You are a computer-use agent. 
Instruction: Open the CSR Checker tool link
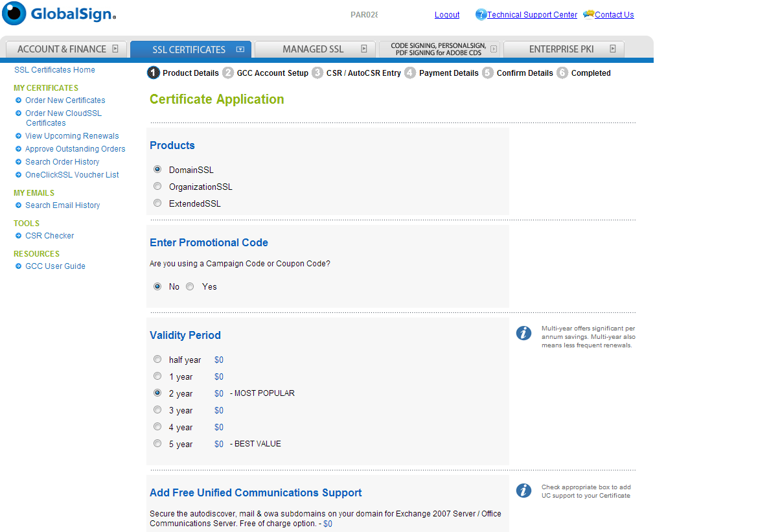[49, 235]
